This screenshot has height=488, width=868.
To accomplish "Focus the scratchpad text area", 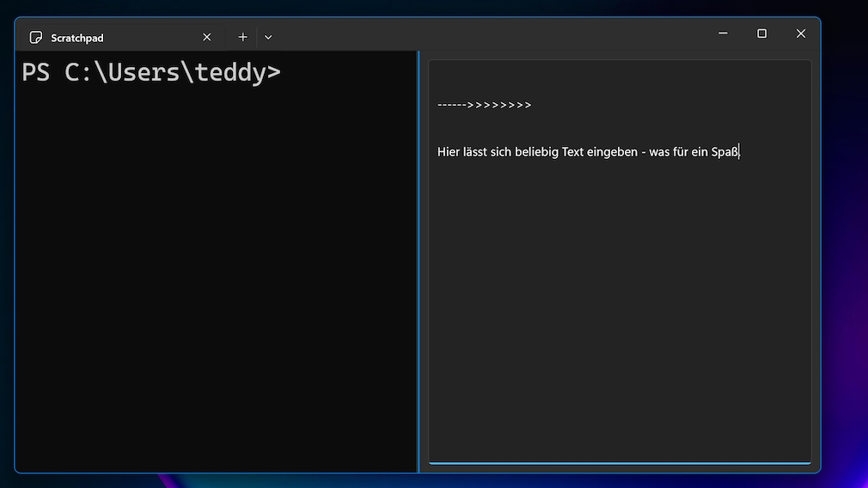I will pyautogui.click(x=620, y=262).
